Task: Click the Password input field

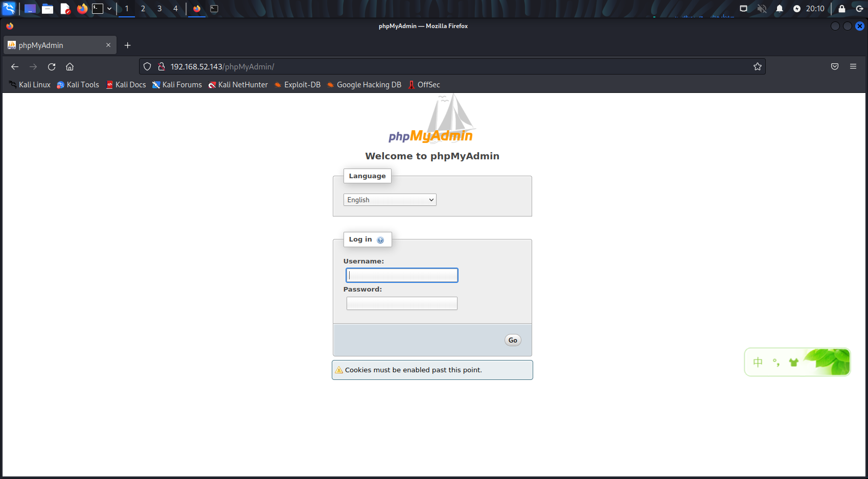Action: click(402, 303)
